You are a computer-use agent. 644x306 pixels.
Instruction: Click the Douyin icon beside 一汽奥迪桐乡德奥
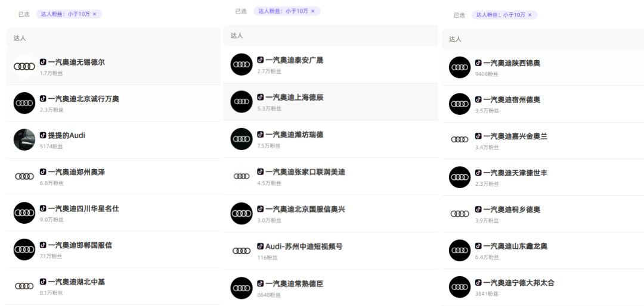[x=478, y=210]
